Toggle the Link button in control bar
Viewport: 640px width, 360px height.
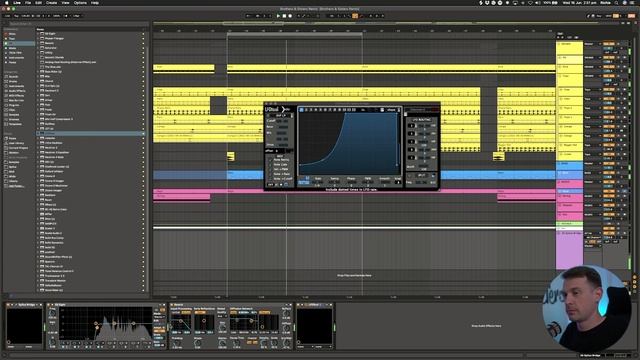click(7, 16)
